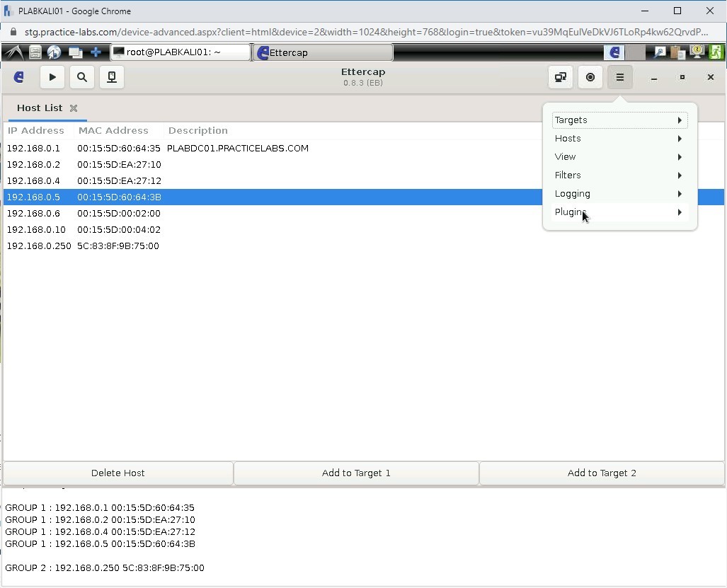727x588 pixels.
Task: Open host scan using the magnifier icon
Action: (x=81, y=77)
